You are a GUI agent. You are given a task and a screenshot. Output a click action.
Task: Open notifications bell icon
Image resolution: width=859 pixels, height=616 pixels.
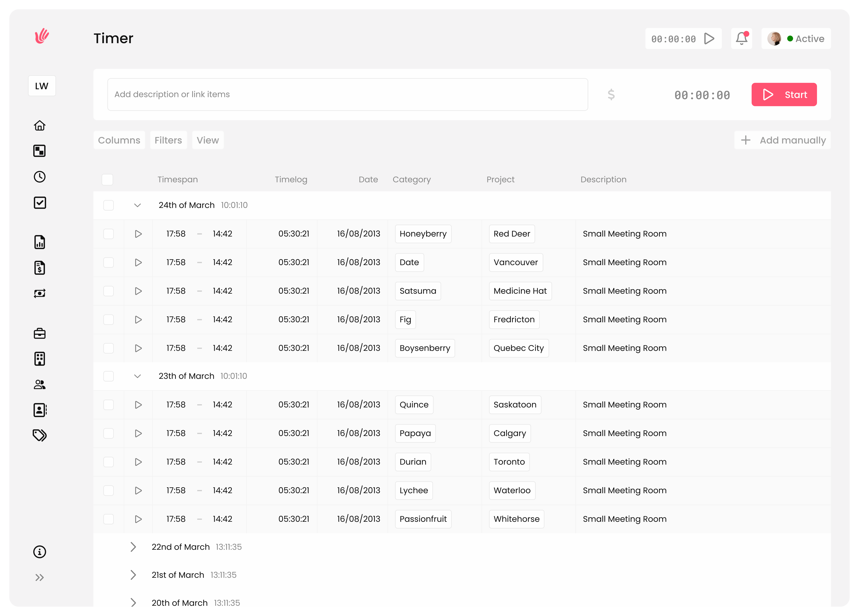click(741, 39)
